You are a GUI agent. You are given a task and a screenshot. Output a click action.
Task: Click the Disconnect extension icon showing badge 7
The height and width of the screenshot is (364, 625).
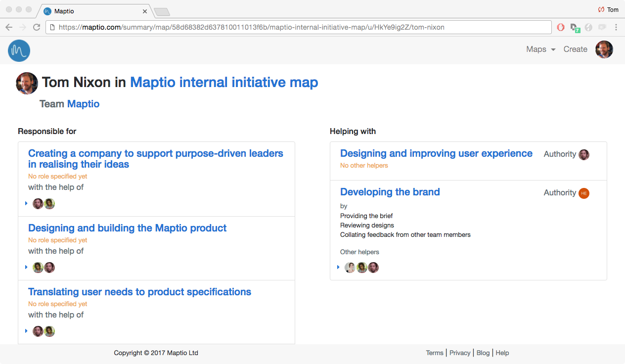click(574, 27)
